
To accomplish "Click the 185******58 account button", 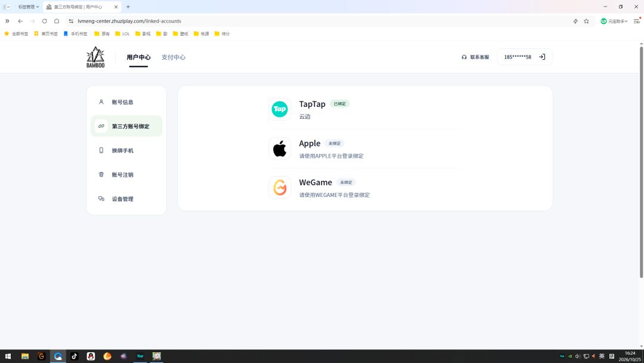I will tap(525, 57).
